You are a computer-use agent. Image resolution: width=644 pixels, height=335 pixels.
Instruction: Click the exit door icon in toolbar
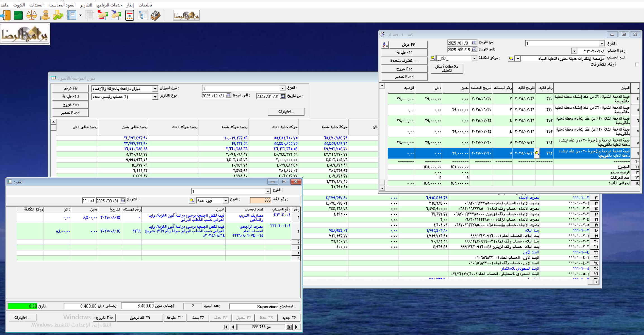6,15
